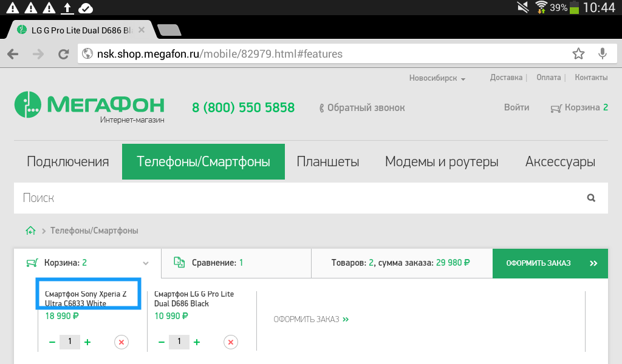Click the Обратный звонок link
Image resolution: width=622 pixels, height=364 pixels.
coord(362,108)
